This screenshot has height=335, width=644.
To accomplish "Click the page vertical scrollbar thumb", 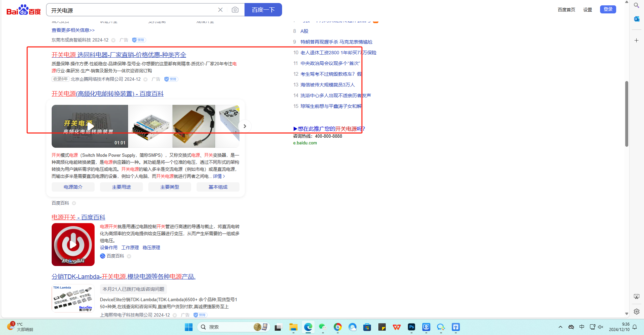I will click(627, 114).
